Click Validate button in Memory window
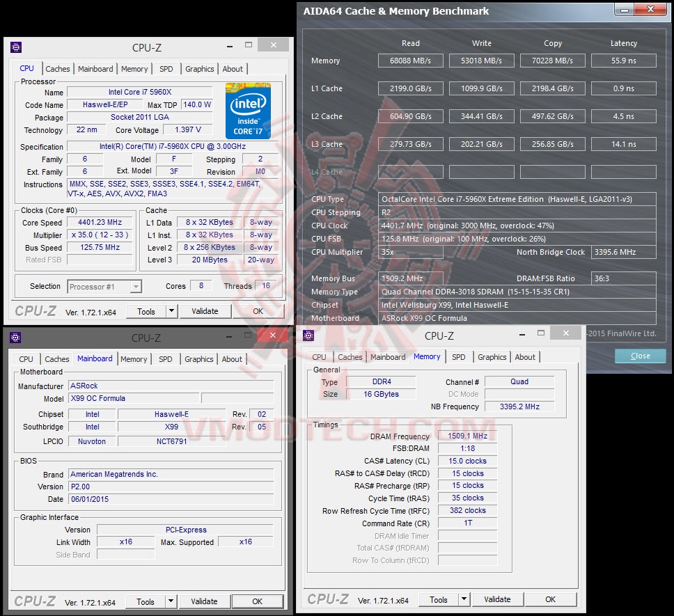Screen dimensions: 674x616 (497, 599)
